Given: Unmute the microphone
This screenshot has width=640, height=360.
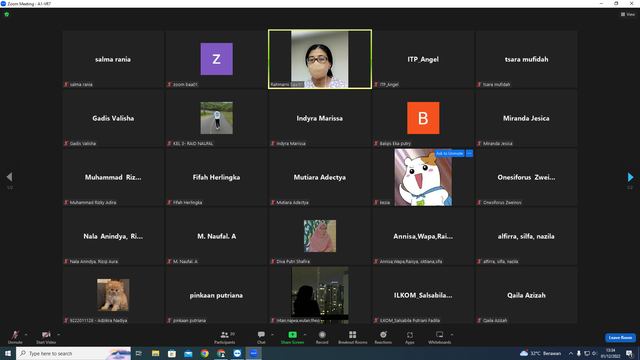Looking at the screenshot, I should pos(15,337).
